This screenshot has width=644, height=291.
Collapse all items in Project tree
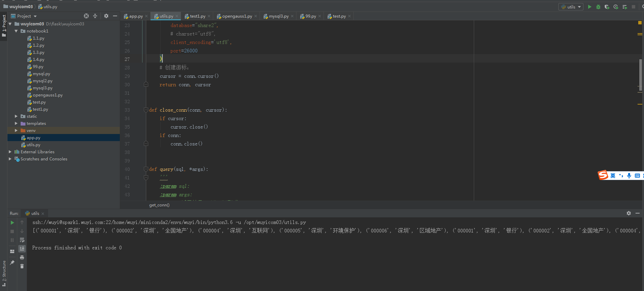click(x=95, y=16)
